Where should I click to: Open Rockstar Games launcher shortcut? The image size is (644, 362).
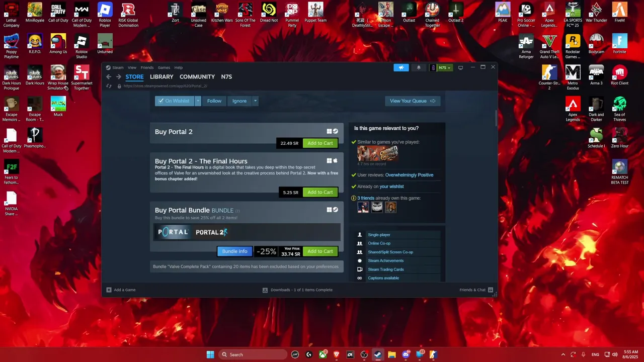pyautogui.click(x=573, y=47)
